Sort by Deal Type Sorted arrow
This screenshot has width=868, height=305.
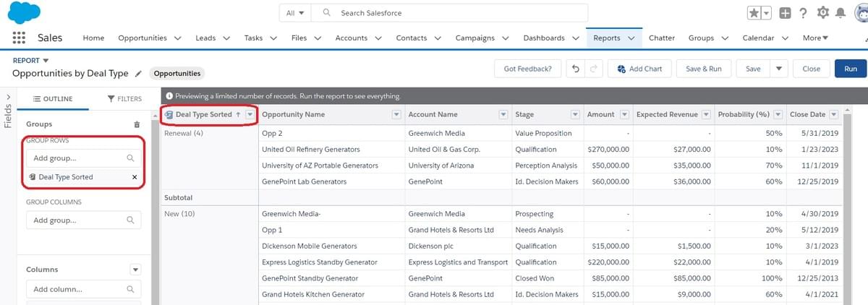tap(238, 114)
